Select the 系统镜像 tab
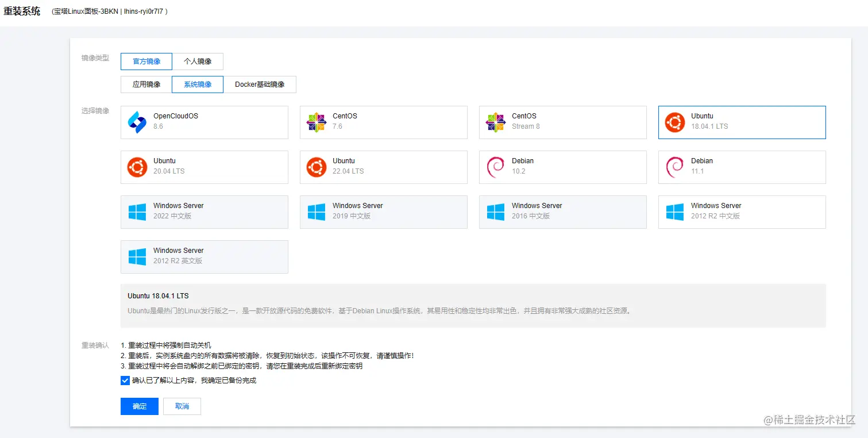Screen dimensions: 868x438 198,84
